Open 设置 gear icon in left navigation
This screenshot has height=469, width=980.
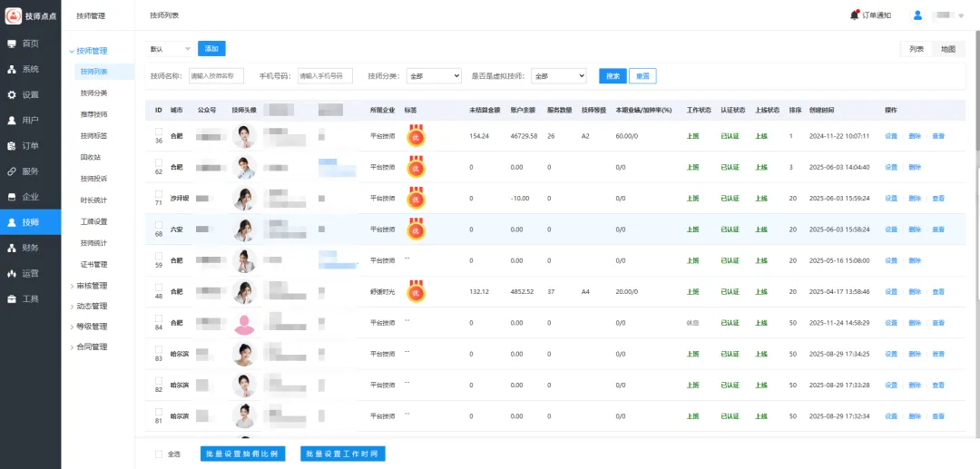pos(12,94)
